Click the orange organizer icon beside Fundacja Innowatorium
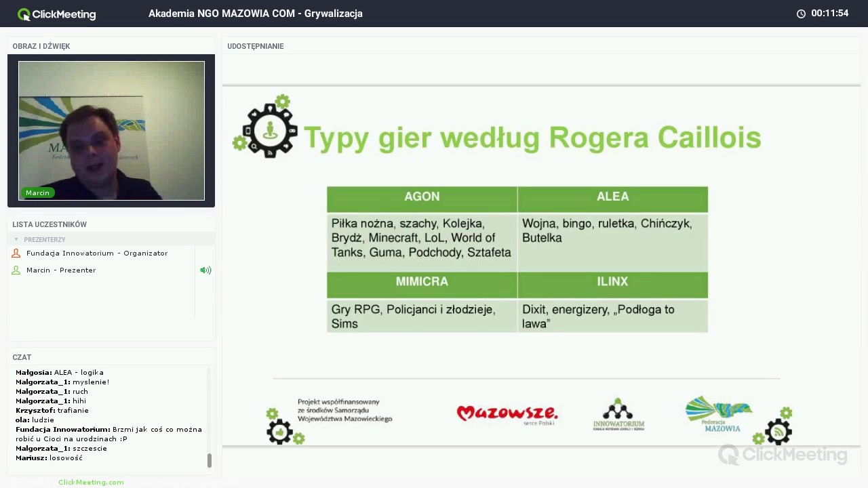868x488 pixels. pyautogui.click(x=16, y=253)
